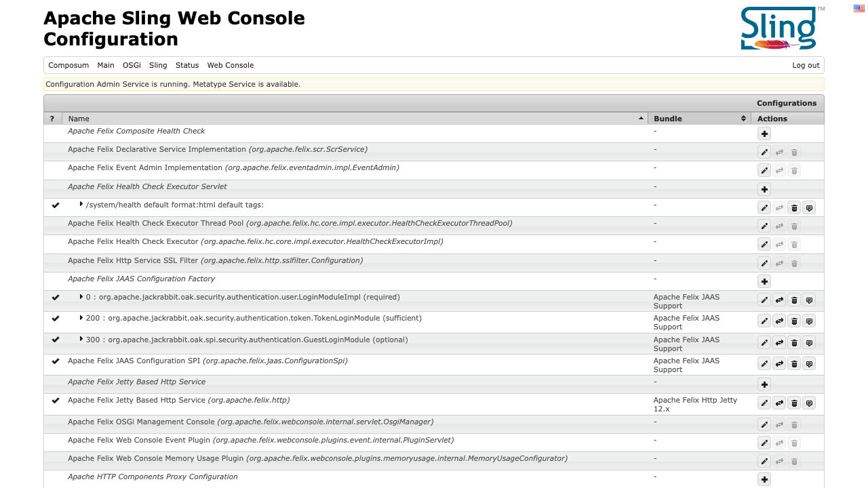868x488 pixels.
Task: Delete the TokenLoginModule (sufficient) configuration
Action: [x=794, y=321]
